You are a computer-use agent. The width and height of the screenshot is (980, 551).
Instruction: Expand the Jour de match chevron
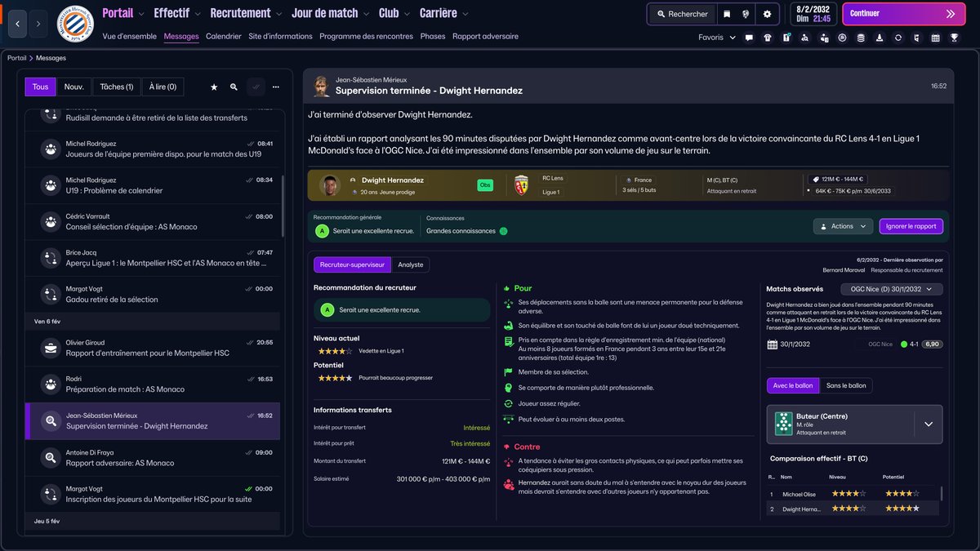(x=367, y=14)
